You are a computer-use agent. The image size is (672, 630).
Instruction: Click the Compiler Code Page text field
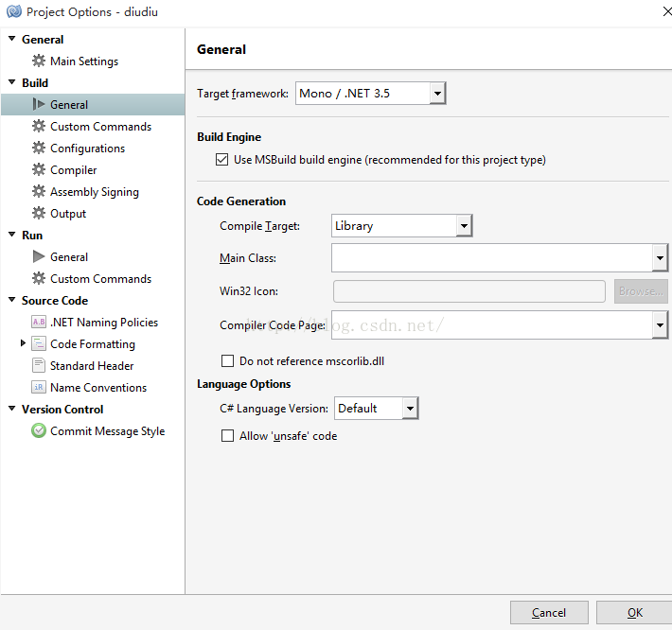tap(492, 325)
